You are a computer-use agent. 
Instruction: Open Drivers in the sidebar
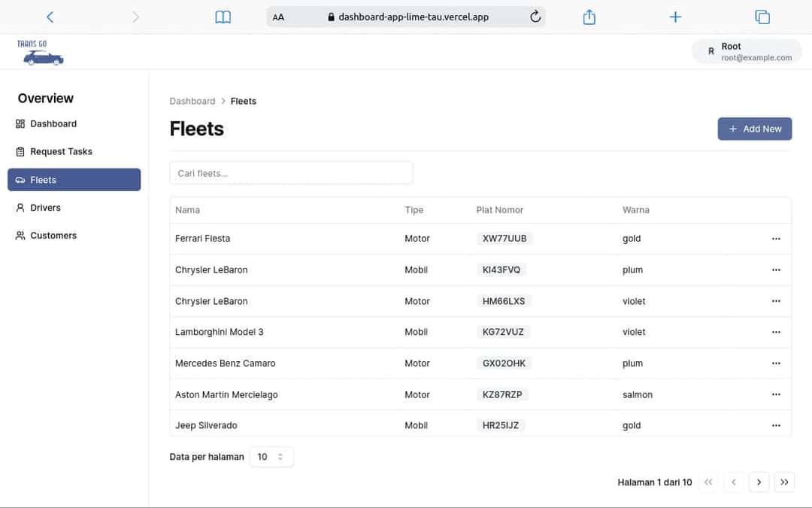pos(74,208)
